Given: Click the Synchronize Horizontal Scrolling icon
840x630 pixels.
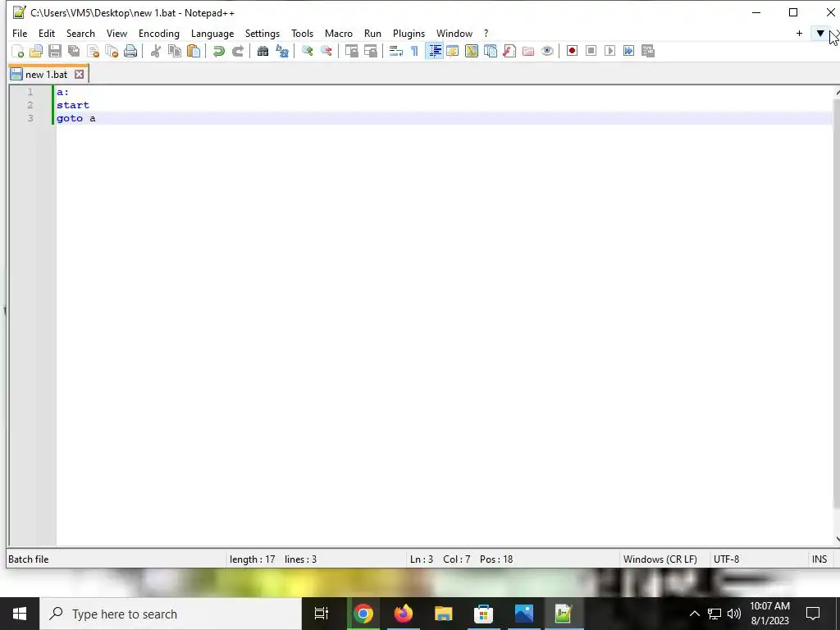Looking at the screenshot, I should click(370, 51).
